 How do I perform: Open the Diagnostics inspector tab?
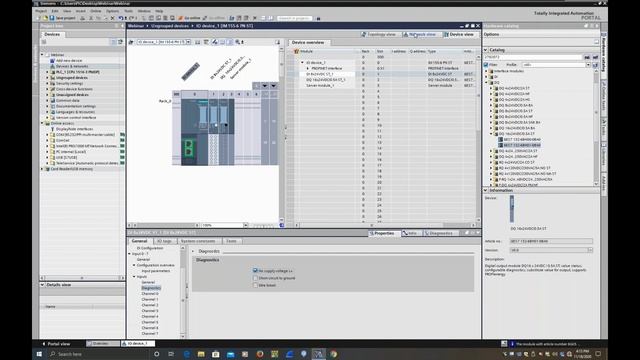pyautogui.click(x=439, y=233)
